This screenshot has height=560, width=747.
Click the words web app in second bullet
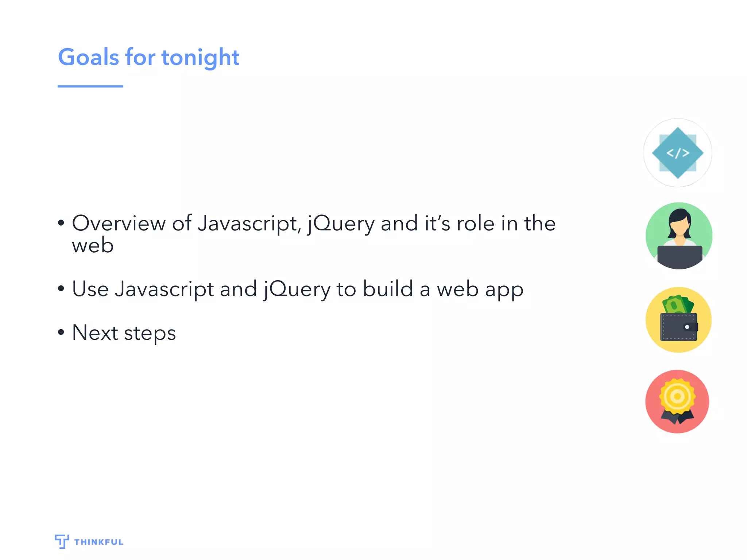pos(480,291)
